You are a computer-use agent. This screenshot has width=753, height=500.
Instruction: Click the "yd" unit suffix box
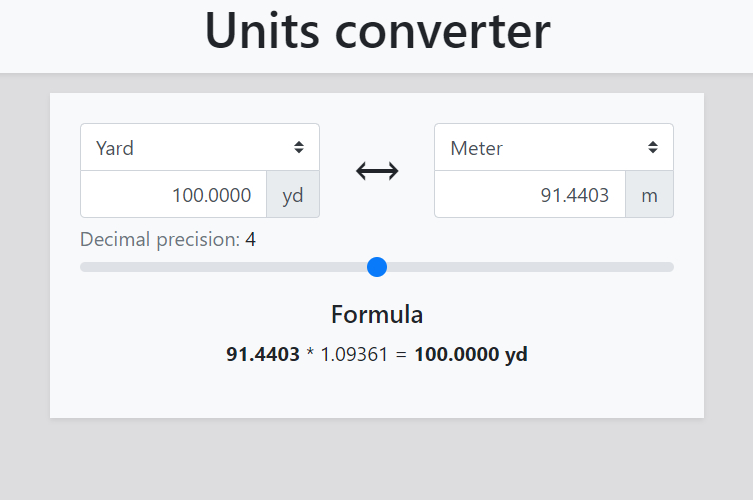pyautogui.click(x=293, y=195)
